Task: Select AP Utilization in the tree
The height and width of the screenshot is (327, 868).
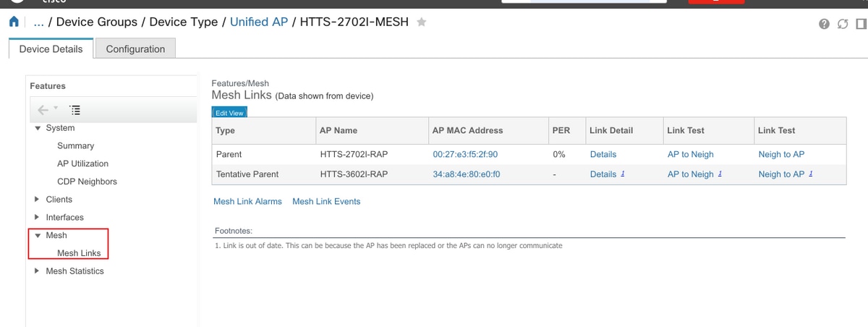Action: click(83, 164)
